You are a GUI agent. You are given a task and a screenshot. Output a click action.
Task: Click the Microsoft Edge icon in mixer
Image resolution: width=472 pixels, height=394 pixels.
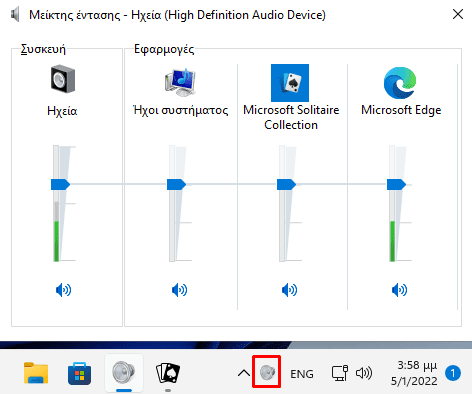pos(400,83)
